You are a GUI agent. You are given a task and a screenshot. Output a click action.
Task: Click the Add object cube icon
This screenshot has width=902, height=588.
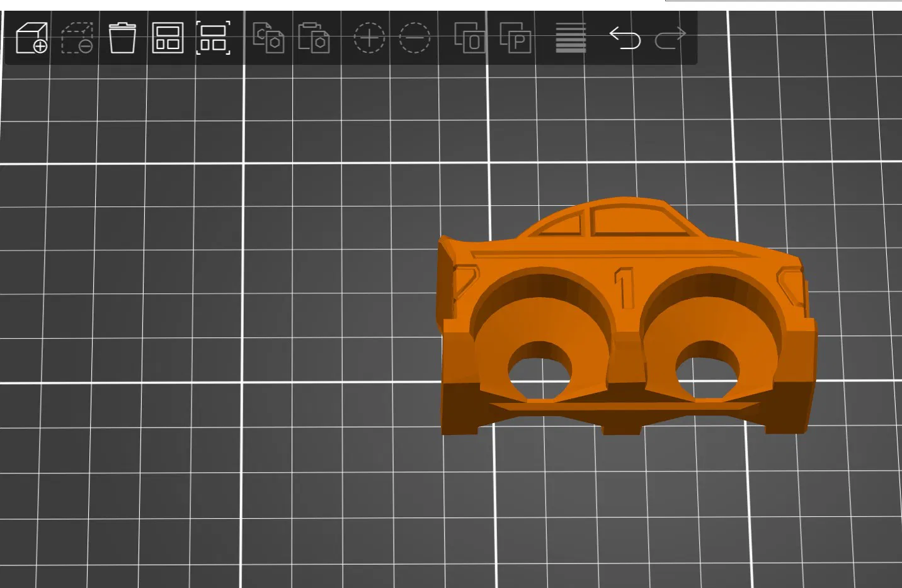coord(31,38)
